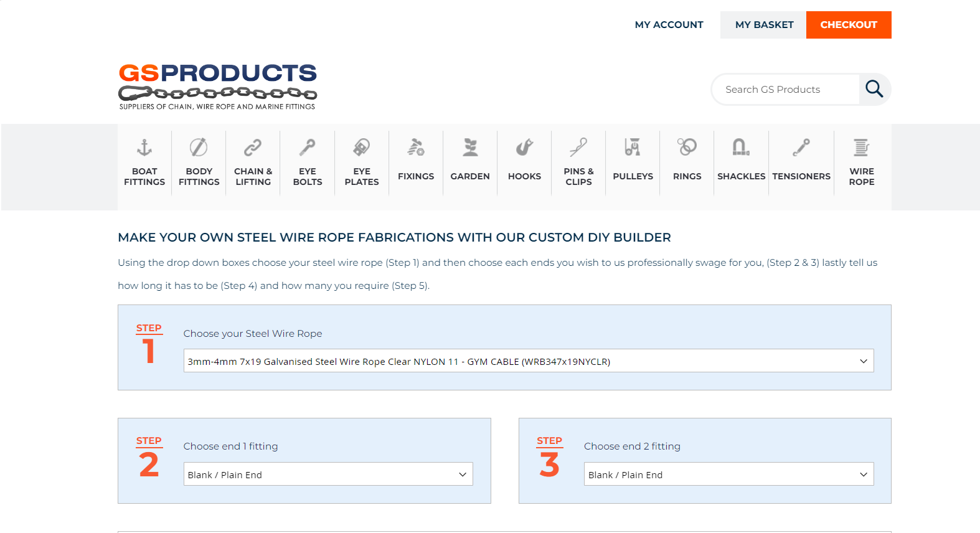This screenshot has width=980, height=533.
Task: View My Basket
Action: click(x=763, y=25)
